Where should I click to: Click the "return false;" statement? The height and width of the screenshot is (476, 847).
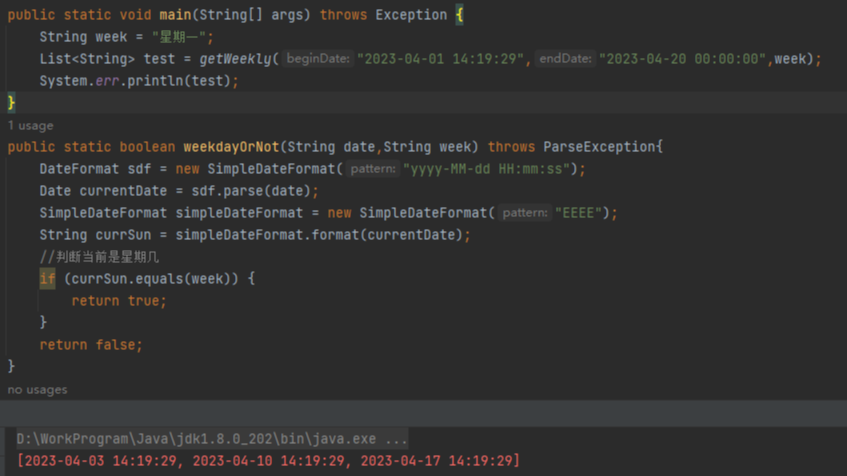click(91, 344)
